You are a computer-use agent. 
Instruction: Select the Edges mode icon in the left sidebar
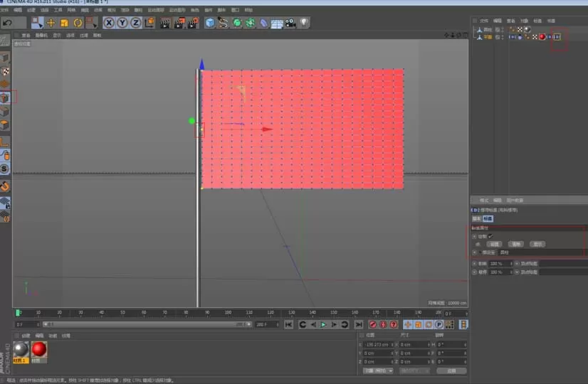[5, 111]
